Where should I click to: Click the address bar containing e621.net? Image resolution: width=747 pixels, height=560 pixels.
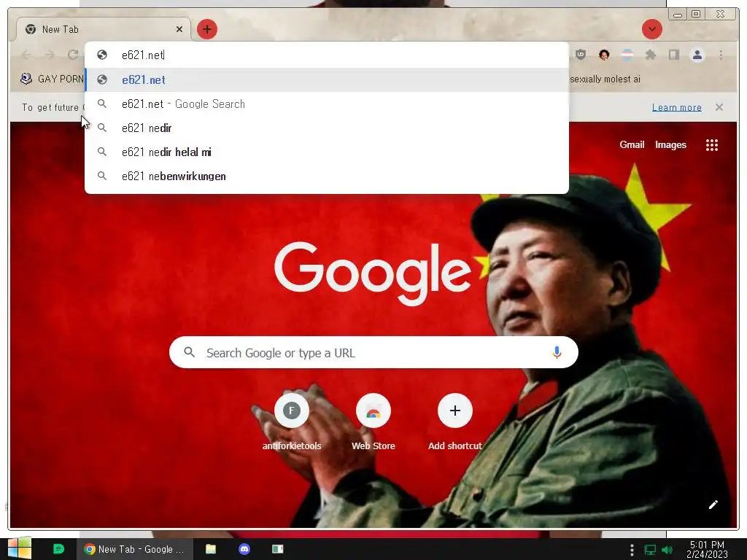coord(326,55)
